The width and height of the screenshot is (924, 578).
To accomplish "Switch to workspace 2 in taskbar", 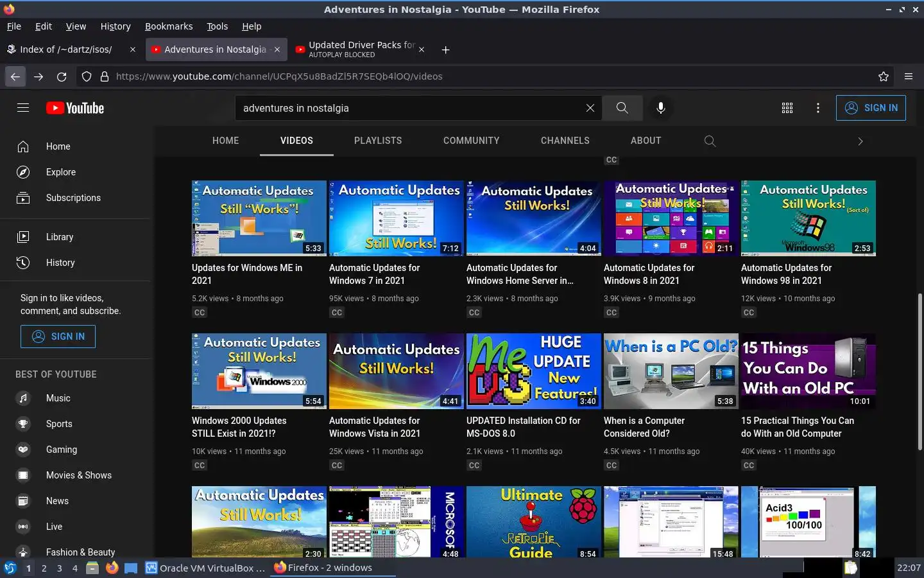I will 44,568.
